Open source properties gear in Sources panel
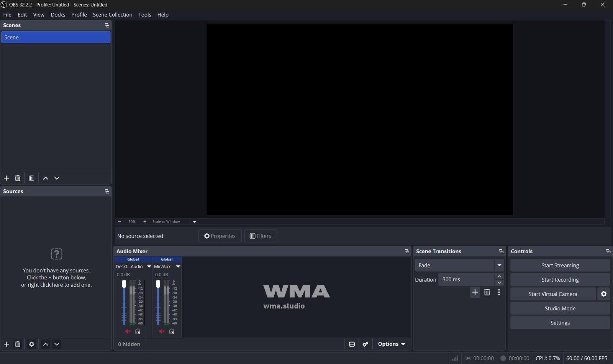Screen dimensions: 613x364 [x=31, y=344]
